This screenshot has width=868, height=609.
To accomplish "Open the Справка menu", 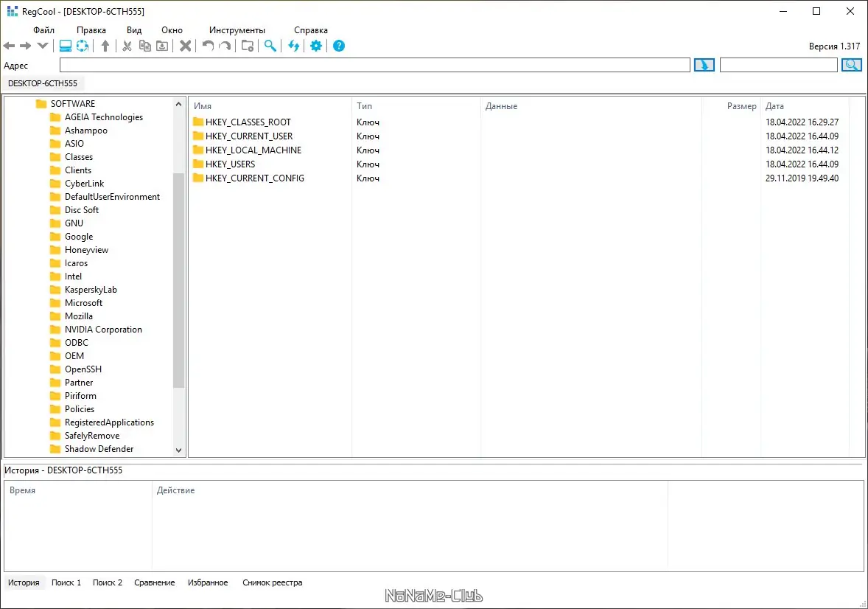I will (310, 30).
